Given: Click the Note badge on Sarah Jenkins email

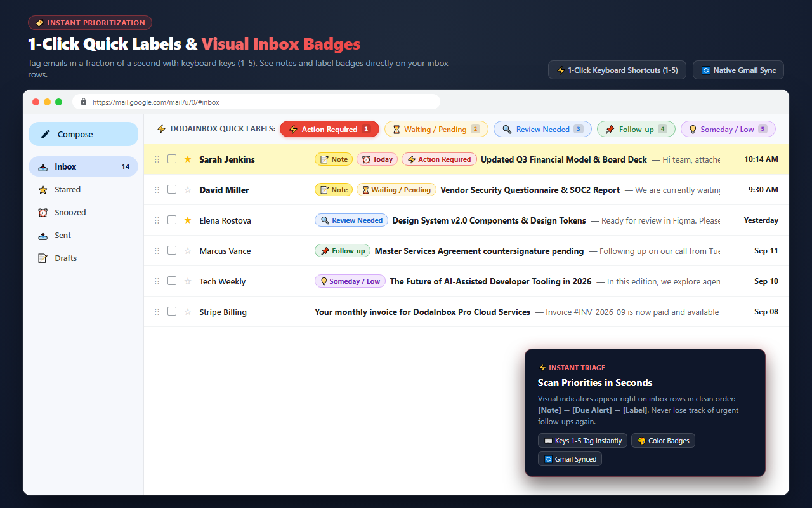Looking at the screenshot, I should point(334,159).
